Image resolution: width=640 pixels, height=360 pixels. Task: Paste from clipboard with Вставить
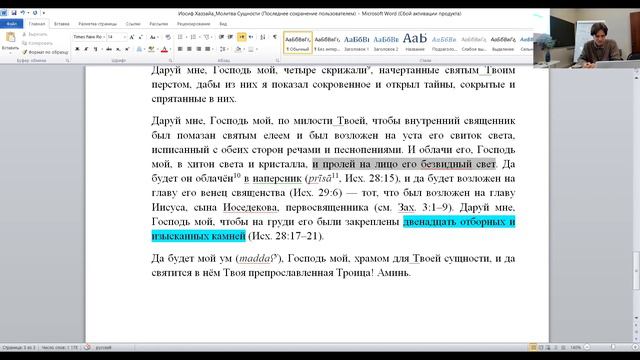coord(10,43)
